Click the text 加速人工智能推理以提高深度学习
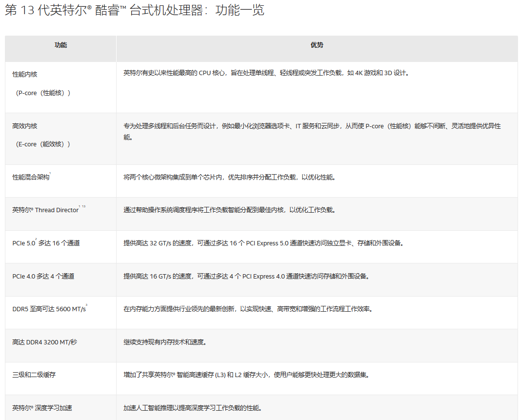This screenshot has height=420, width=519. (193, 408)
